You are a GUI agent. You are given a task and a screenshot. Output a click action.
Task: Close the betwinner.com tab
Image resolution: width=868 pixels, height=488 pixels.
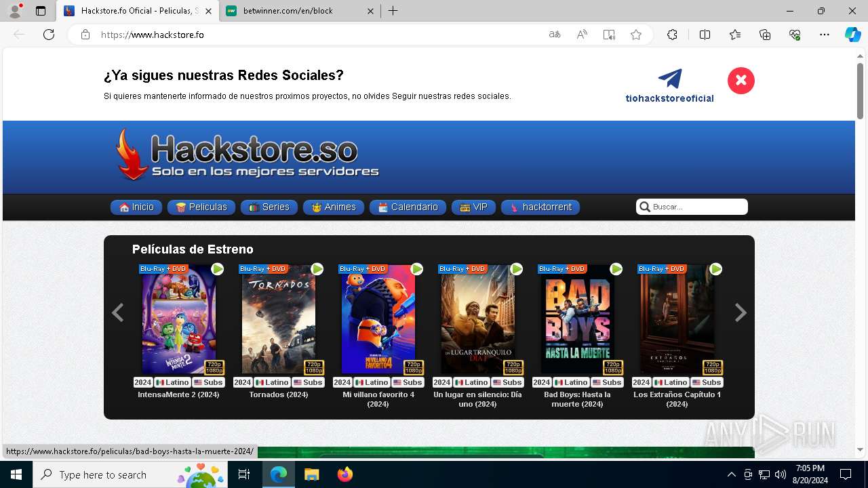tap(370, 11)
